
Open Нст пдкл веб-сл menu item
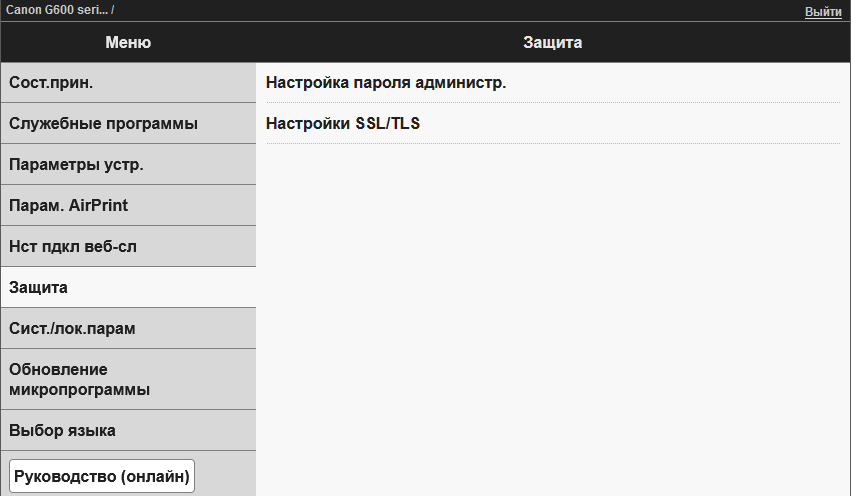click(127, 247)
